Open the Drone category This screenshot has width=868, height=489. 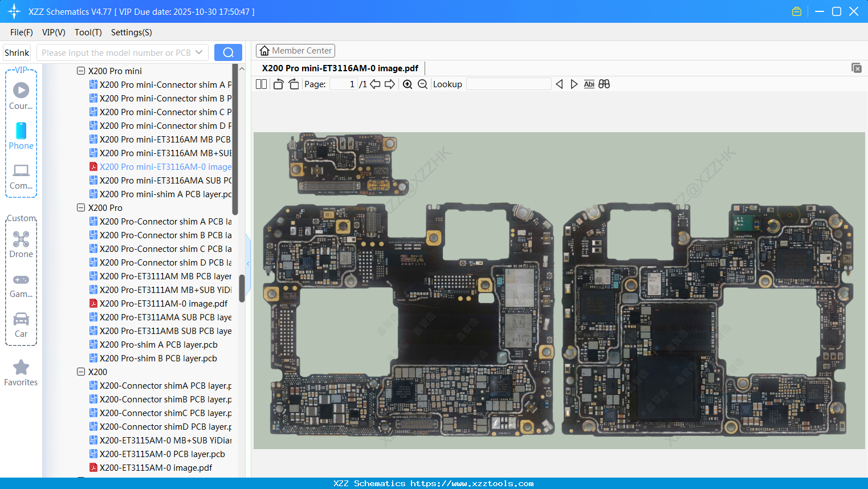[x=21, y=244]
